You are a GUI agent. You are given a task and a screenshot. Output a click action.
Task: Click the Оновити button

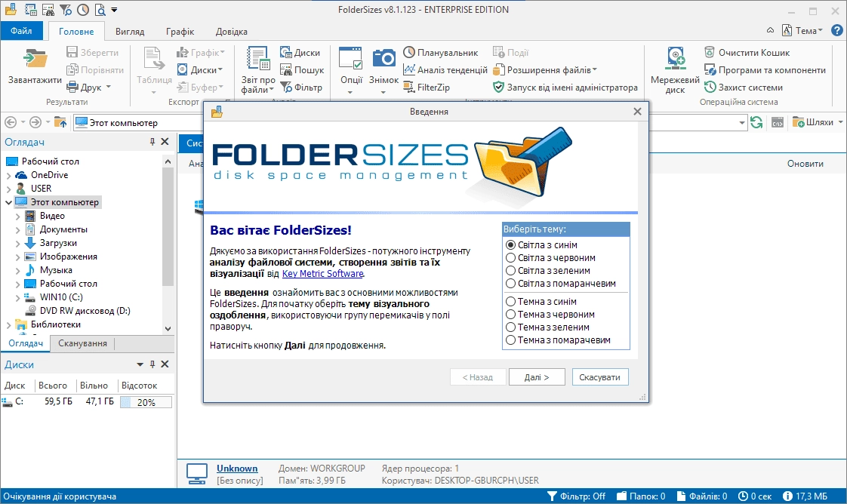point(805,164)
